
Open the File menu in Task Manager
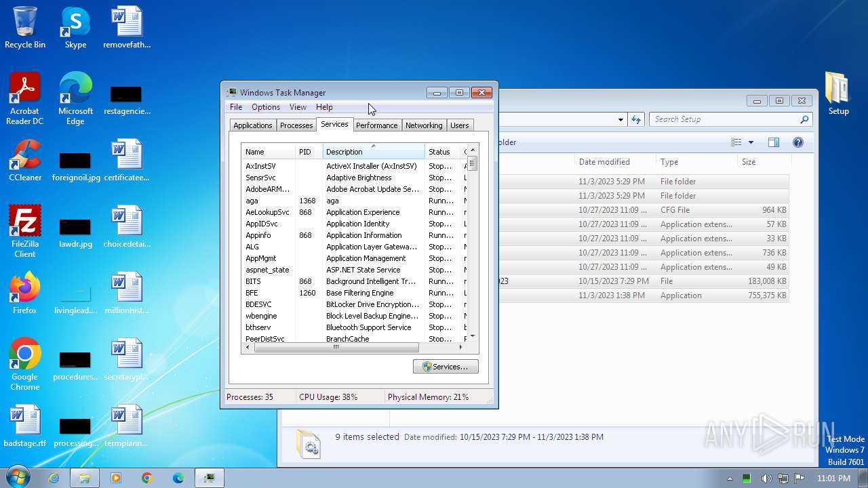[236, 107]
